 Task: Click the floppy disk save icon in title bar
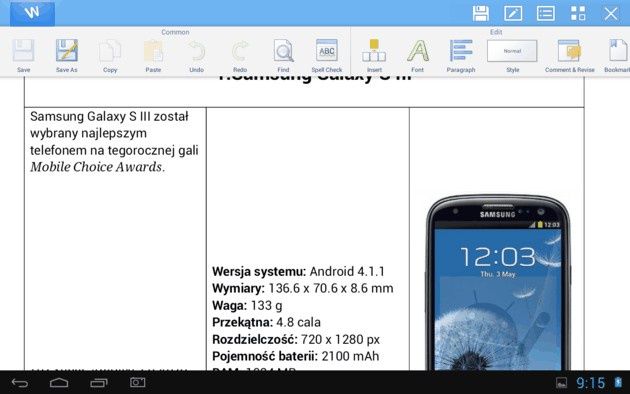click(x=481, y=13)
